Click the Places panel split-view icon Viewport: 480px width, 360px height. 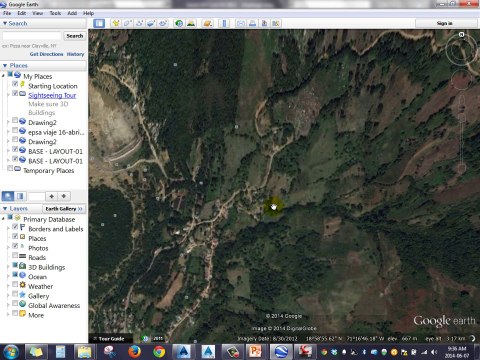(20, 196)
